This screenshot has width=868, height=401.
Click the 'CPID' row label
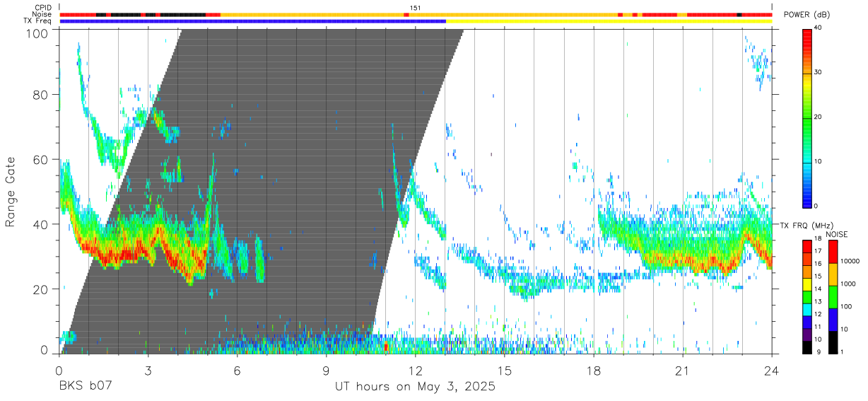pos(43,8)
